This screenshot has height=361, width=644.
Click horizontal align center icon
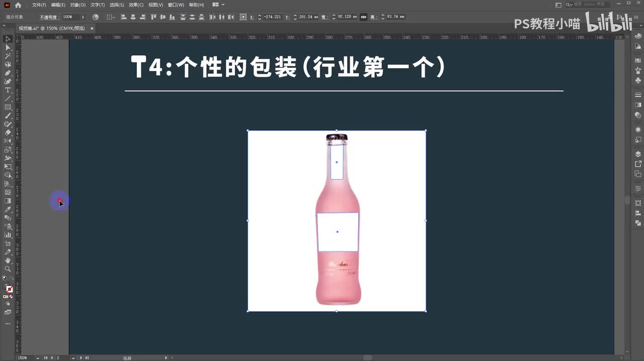[133, 17]
